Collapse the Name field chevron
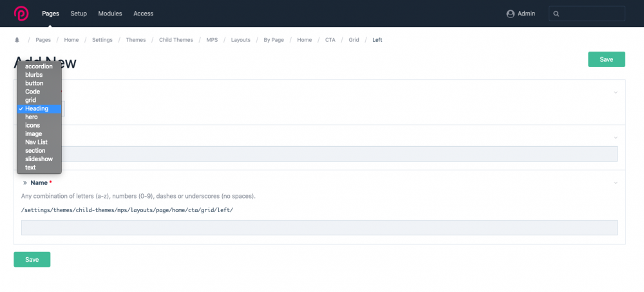Image resolution: width=644 pixels, height=292 pixels. pos(616,182)
